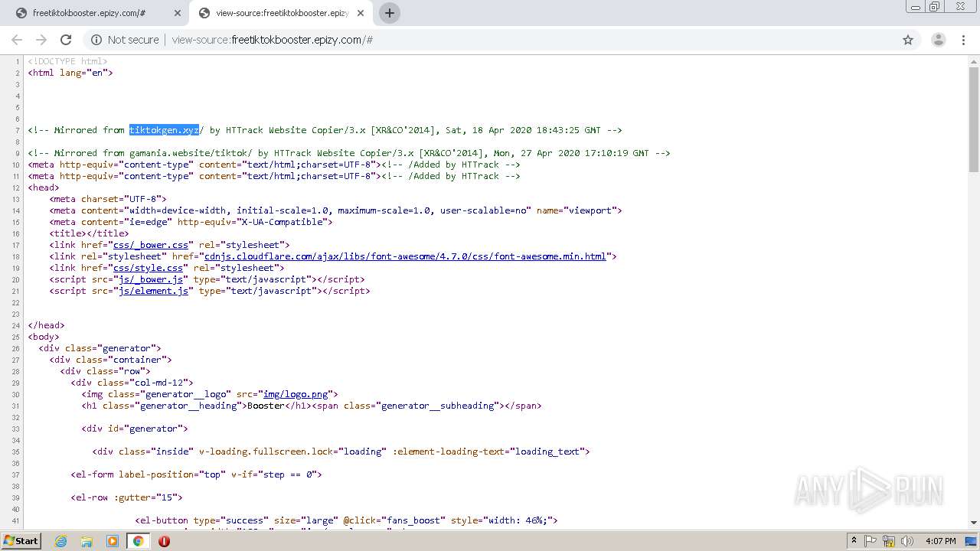Click the <html lang="en"> line
980x551 pixels.
tap(70, 73)
